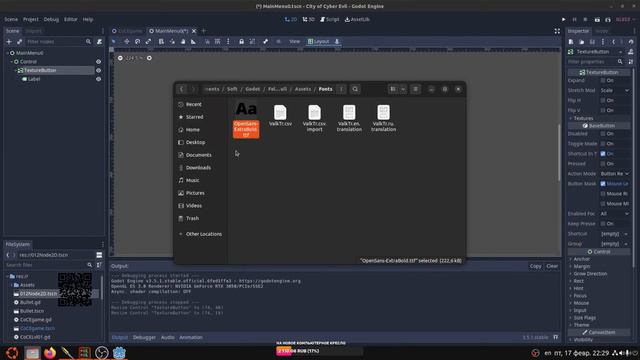Image resolution: width=640 pixels, height=360 pixels.
Task: Clear the Output log
Action: tap(552, 266)
